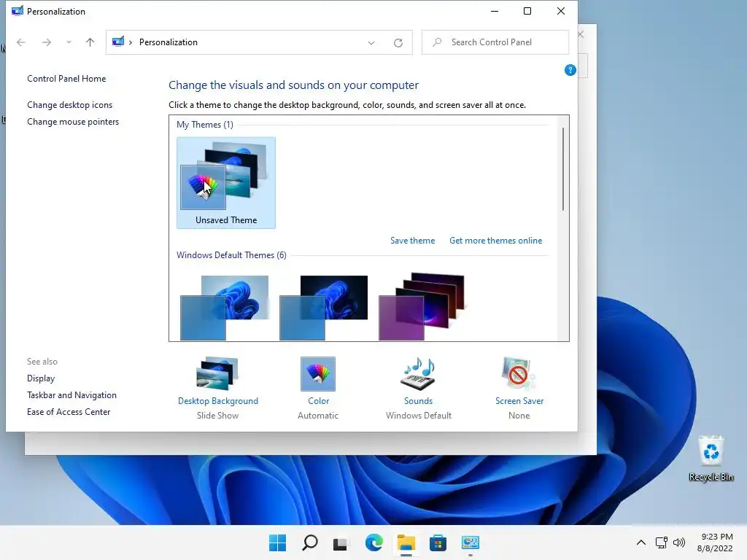Click the Back navigation arrow
The height and width of the screenshot is (560, 747).
click(21, 42)
